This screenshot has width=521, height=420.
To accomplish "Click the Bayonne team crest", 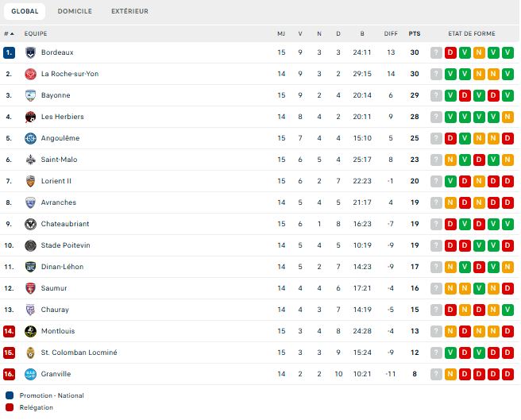I will (x=30, y=95).
